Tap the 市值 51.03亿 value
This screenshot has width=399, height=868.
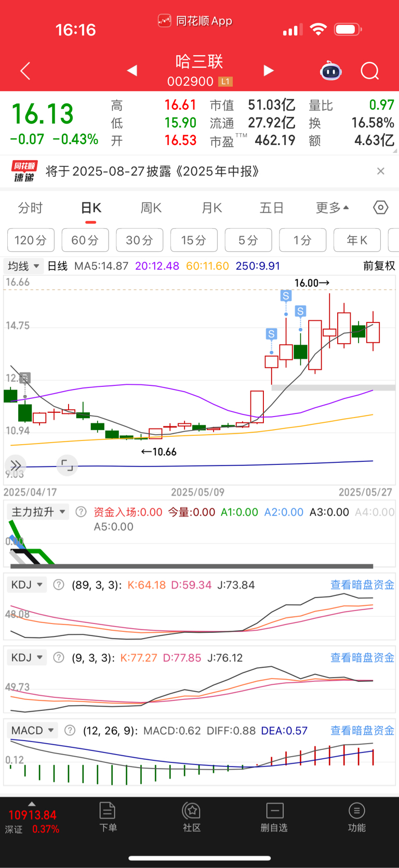(x=272, y=105)
